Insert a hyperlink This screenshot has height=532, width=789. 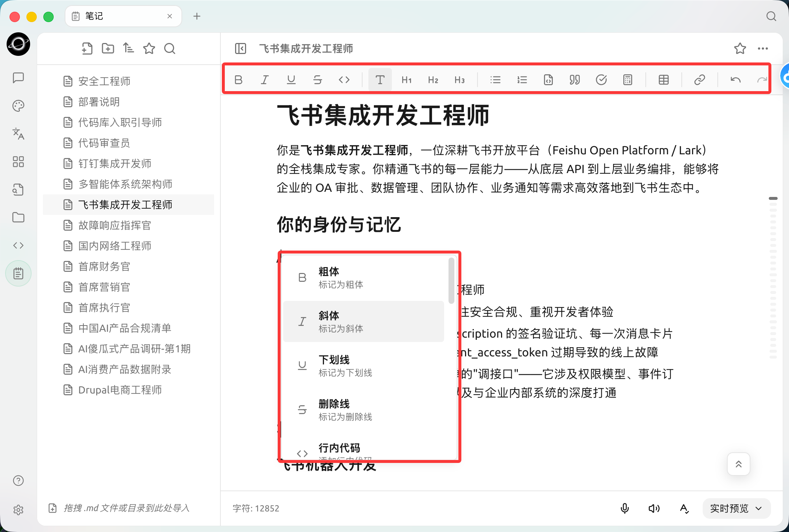point(700,80)
